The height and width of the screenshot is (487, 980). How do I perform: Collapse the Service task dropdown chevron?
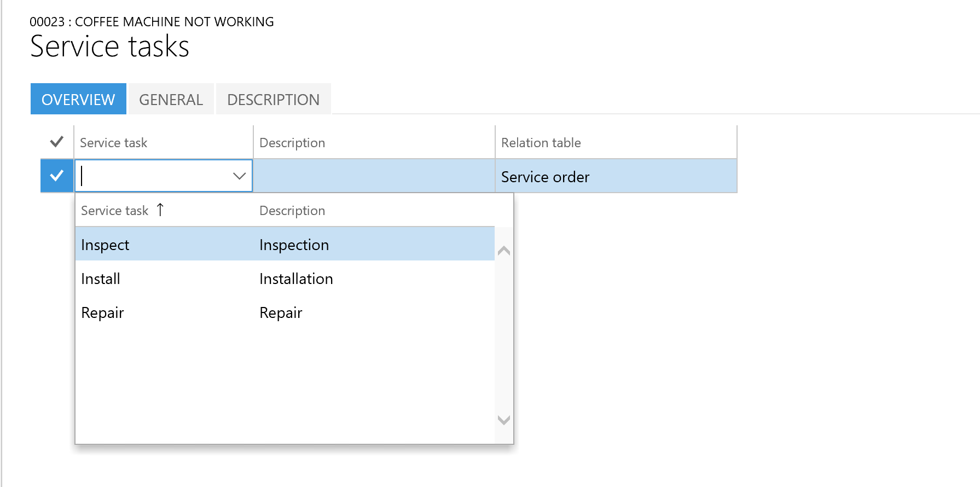[239, 176]
